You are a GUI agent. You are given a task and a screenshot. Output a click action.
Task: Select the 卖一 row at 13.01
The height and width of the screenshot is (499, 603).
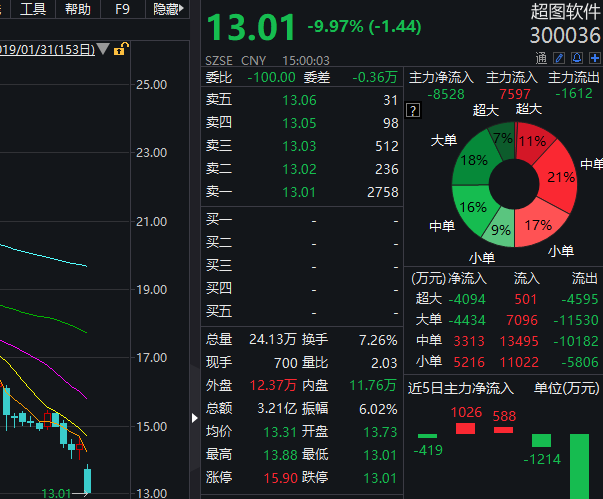coord(302,192)
